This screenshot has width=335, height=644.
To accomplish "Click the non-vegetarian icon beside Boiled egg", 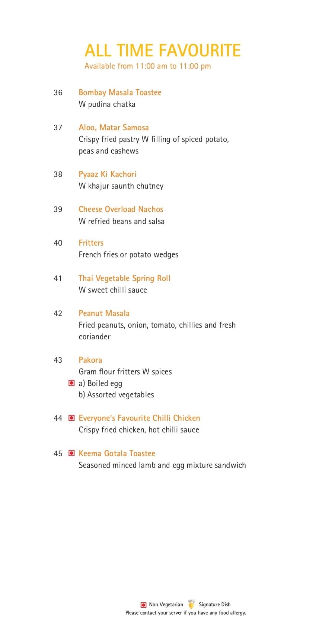I will point(71,383).
